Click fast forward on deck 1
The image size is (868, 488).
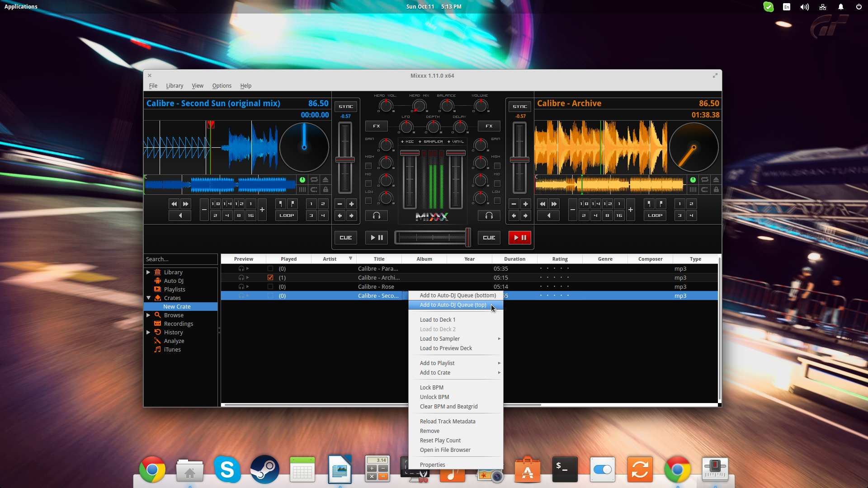(186, 204)
